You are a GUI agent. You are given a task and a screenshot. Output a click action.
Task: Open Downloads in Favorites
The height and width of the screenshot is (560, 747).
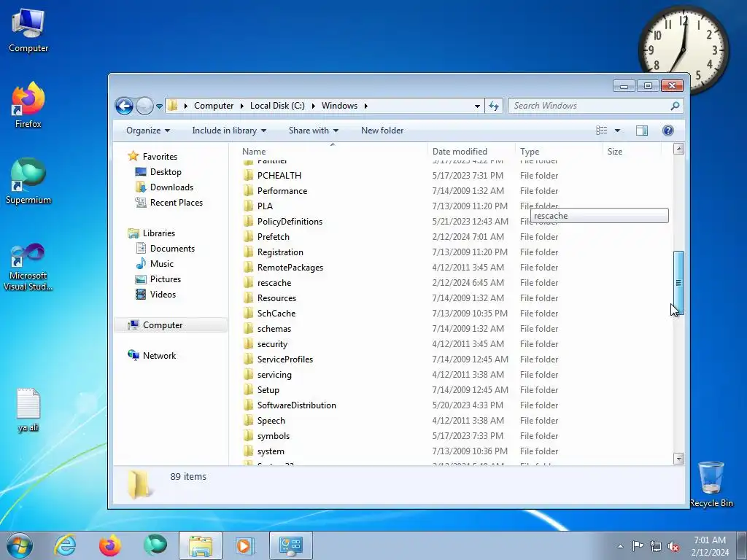pos(171,187)
